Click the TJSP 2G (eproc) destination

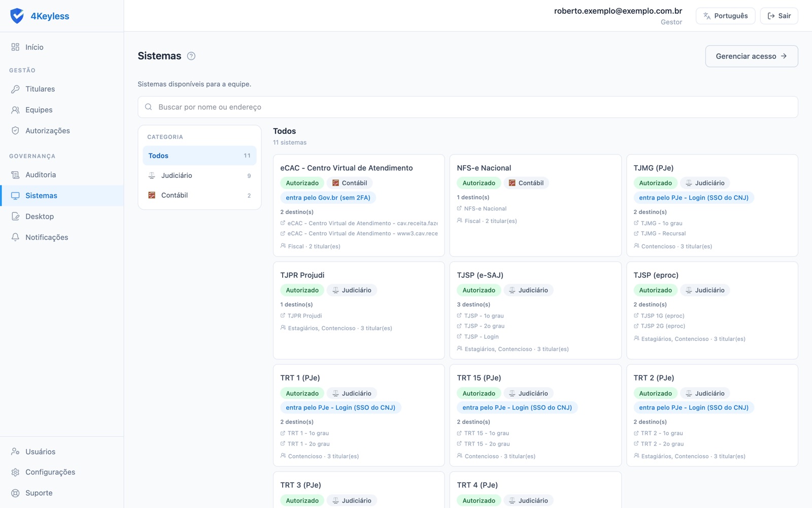[x=663, y=326]
